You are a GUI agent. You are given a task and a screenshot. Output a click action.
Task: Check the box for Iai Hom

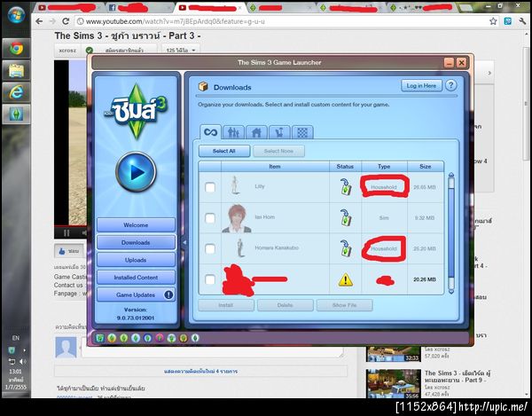210,218
